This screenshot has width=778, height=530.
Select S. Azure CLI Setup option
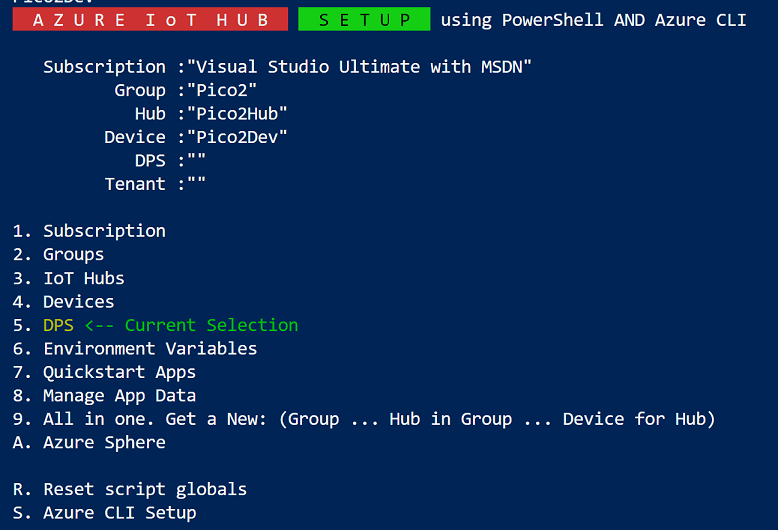point(104,513)
